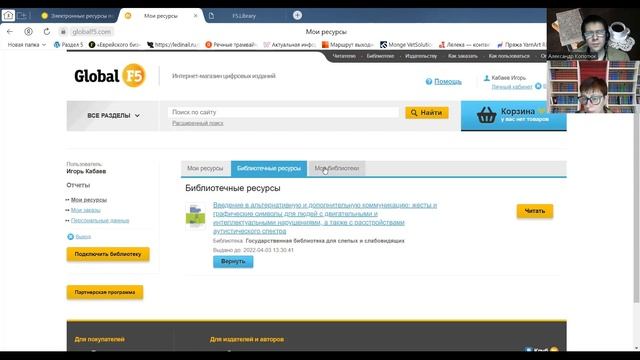Click the blue logout icon next to Выход
Viewport: 640px width, 360px height.
70,236
